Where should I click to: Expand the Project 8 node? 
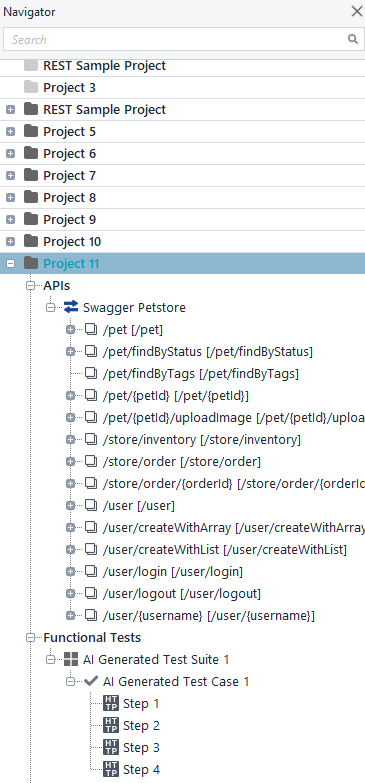(x=10, y=197)
